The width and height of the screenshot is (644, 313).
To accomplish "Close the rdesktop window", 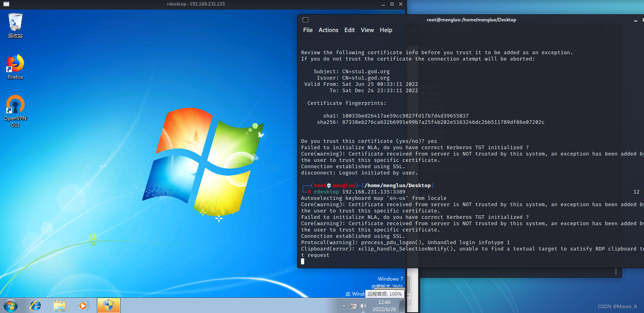I will tap(401, 4).
